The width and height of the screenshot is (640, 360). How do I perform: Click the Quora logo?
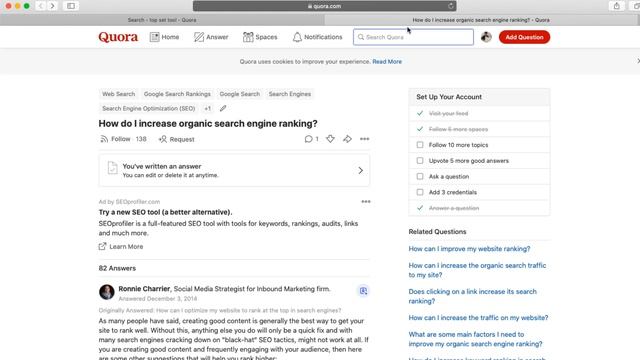(x=118, y=37)
